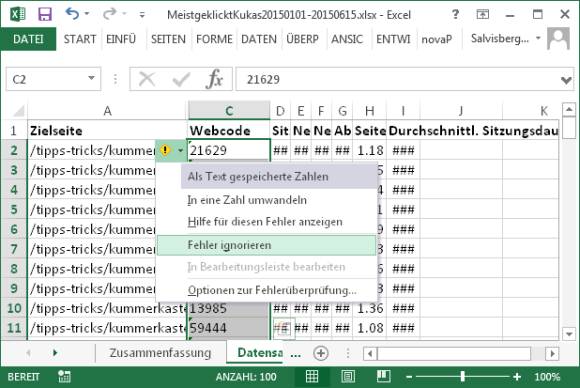Add a new sheet with plus icon
This screenshot has height=388, width=580.
321,353
